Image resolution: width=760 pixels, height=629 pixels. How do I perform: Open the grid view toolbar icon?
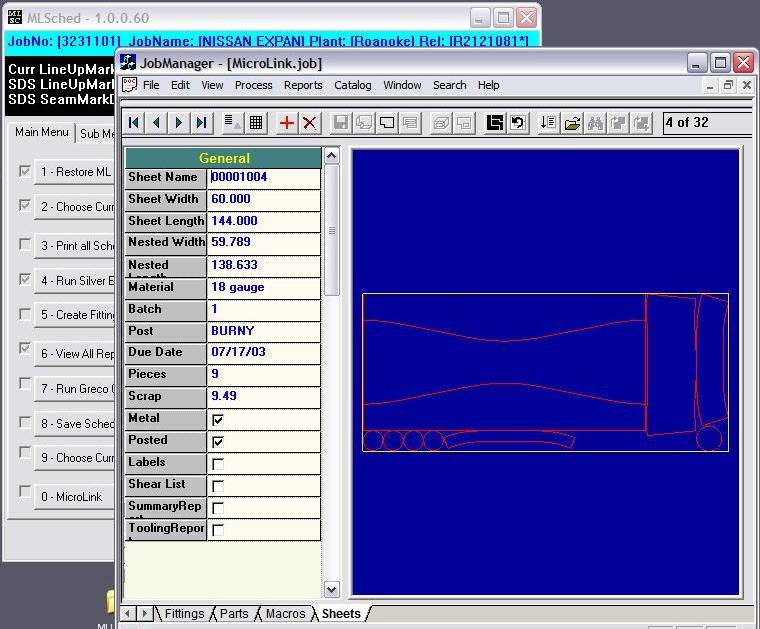click(256, 123)
